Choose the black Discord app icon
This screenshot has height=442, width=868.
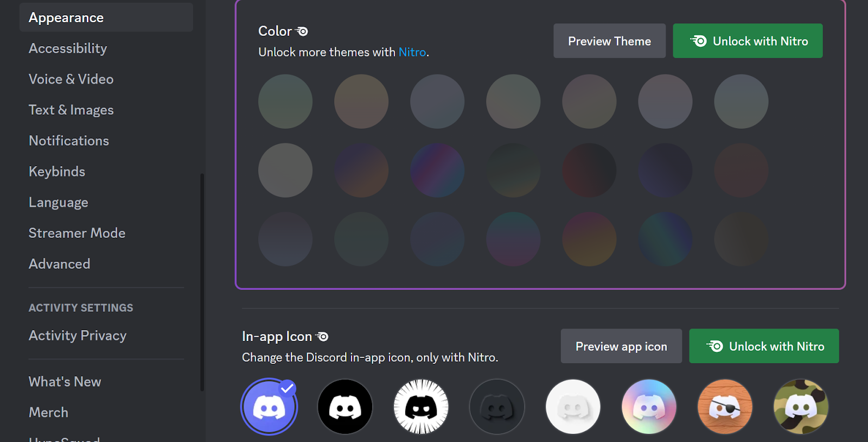pyautogui.click(x=345, y=407)
